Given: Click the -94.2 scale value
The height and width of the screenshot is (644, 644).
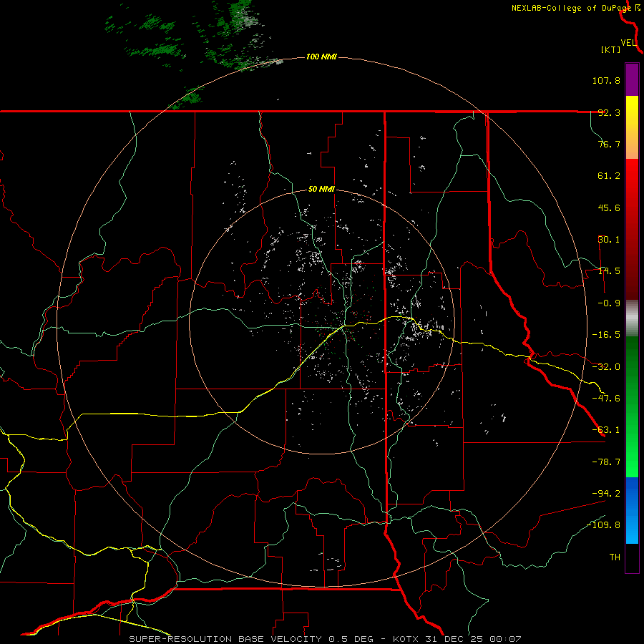Looking at the screenshot, I should (x=606, y=494).
